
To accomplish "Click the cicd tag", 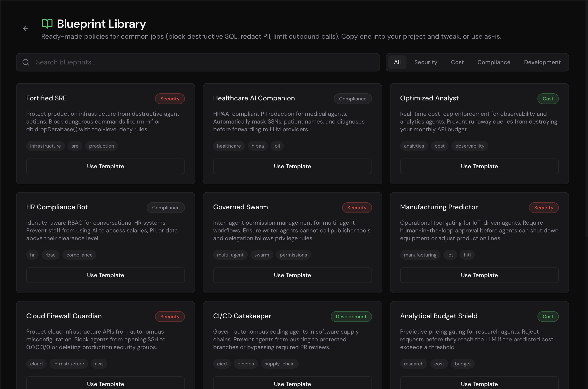I will click(x=222, y=364).
